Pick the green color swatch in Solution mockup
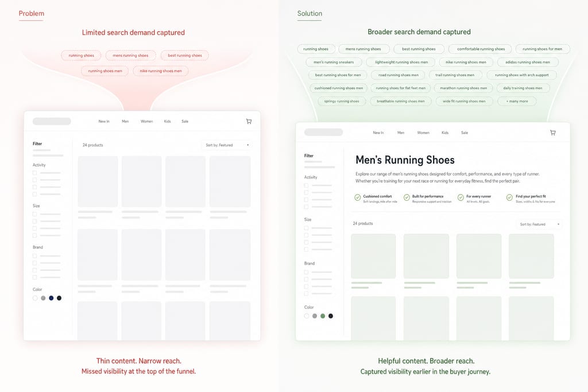The height and width of the screenshot is (392, 588). pos(323,316)
